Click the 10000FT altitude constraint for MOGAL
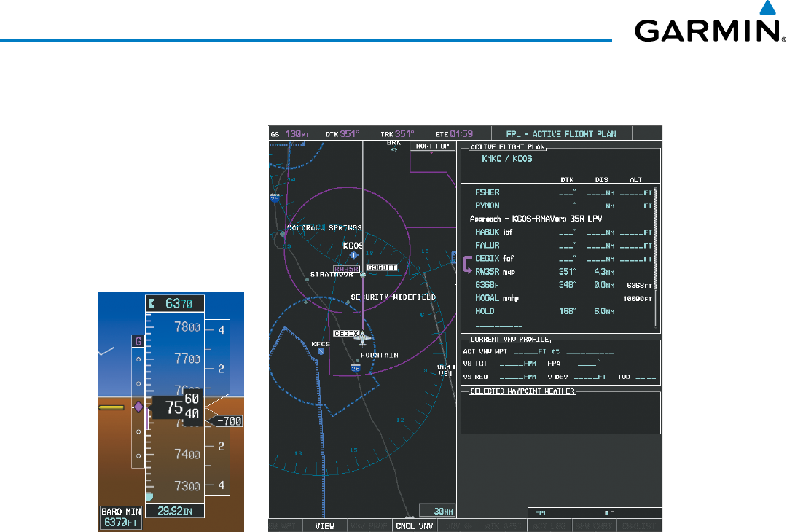 coord(638,299)
